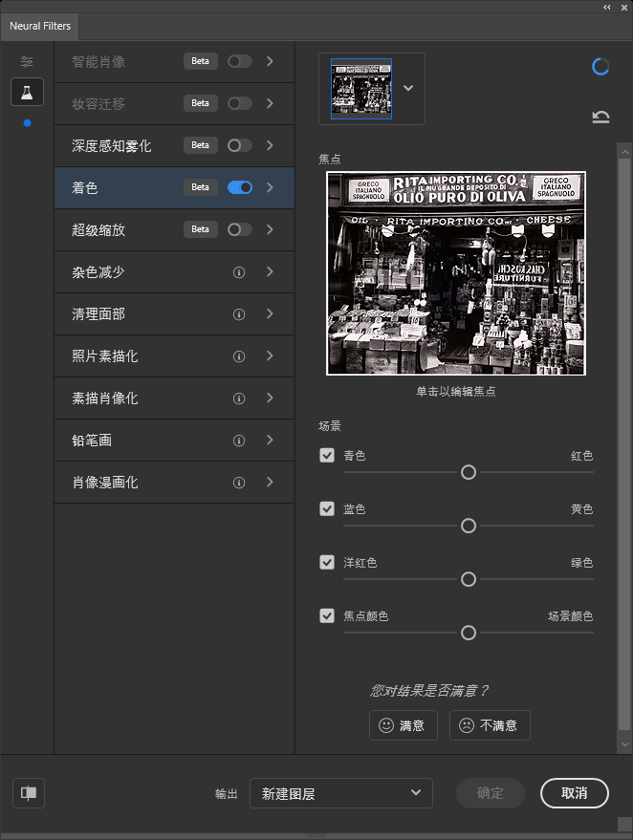Click the 取消 button
This screenshot has width=633, height=840.
[x=574, y=793]
